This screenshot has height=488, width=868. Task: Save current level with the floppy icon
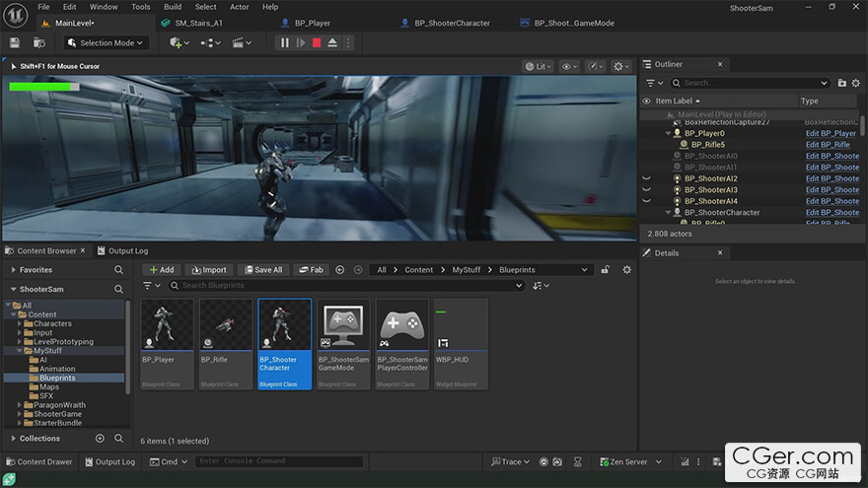[x=15, y=42]
